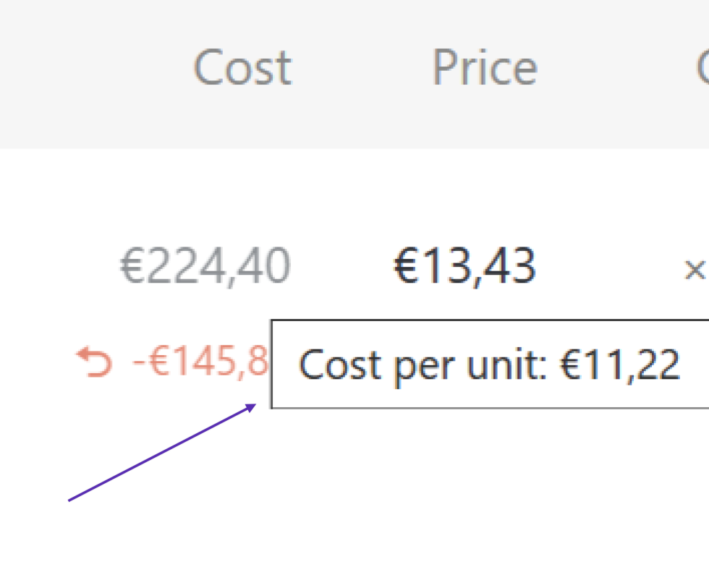Click the €224,40 cost value
Viewport: 709px width, 588px height.
(205, 266)
